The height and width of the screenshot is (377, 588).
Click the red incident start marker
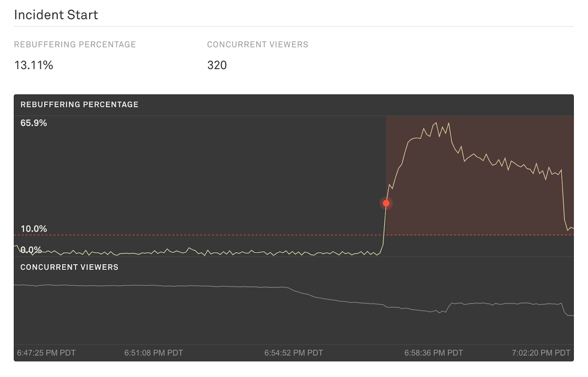pyautogui.click(x=386, y=202)
